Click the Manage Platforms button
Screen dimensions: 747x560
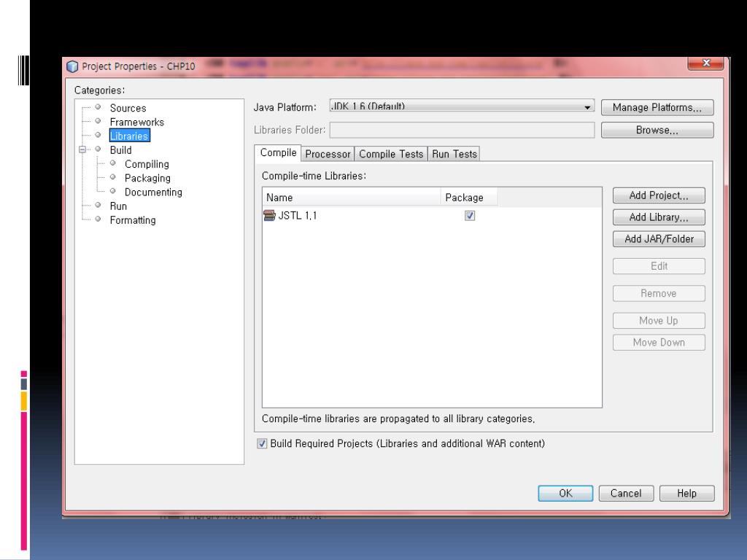[x=657, y=108]
